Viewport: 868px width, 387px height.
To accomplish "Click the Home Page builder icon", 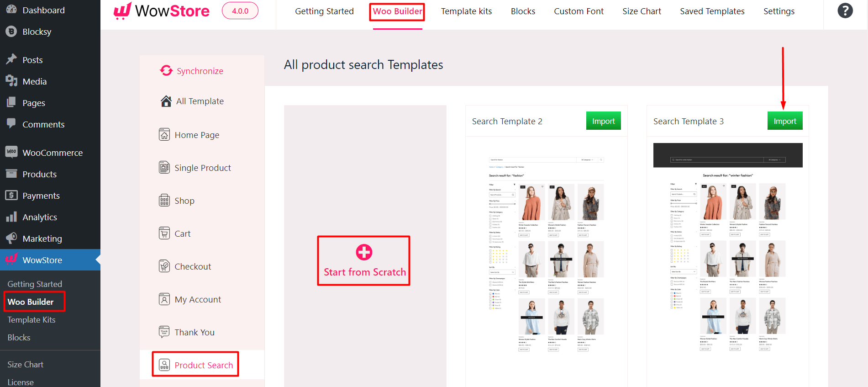I will pyautogui.click(x=164, y=135).
